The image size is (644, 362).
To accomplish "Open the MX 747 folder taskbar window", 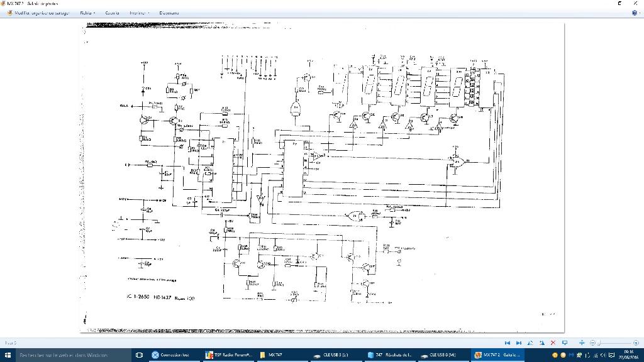I will pyautogui.click(x=282, y=355).
